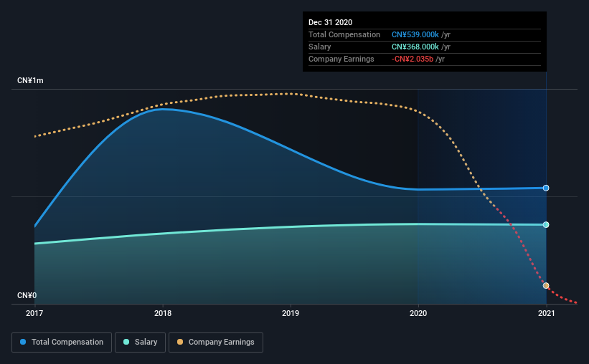Toggle the Salary legend button

tap(140, 343)
